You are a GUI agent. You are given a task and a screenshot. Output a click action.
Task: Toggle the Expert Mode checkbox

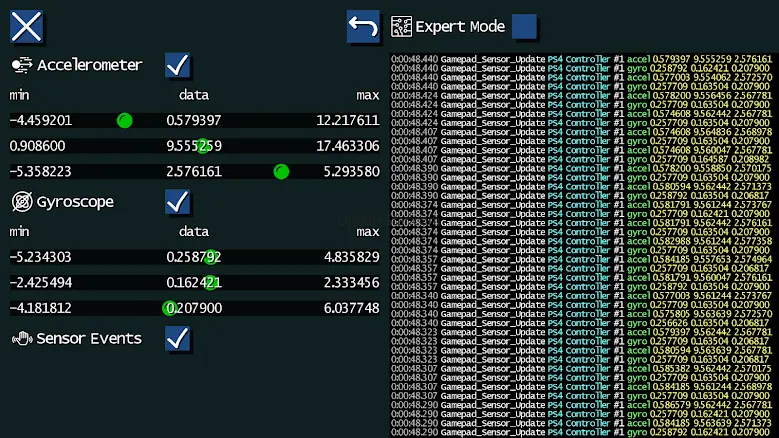click(x=524, y=26)
